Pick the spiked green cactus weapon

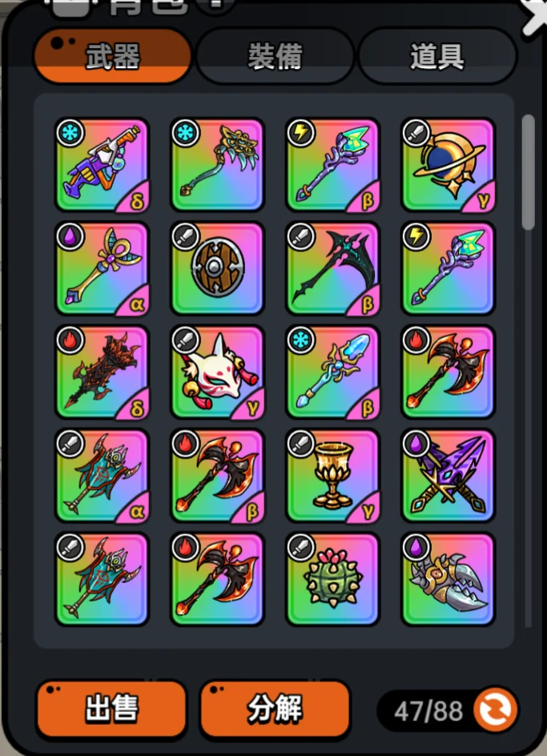(333, 580)
